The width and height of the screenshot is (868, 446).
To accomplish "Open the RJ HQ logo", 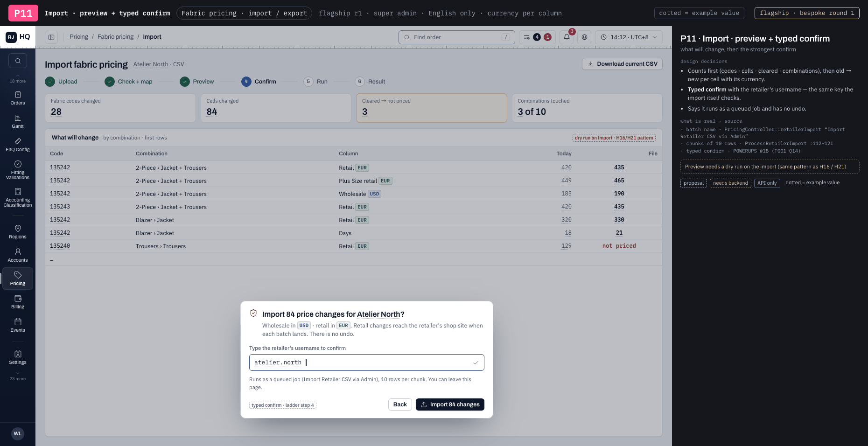I will (x=18, y=37).
